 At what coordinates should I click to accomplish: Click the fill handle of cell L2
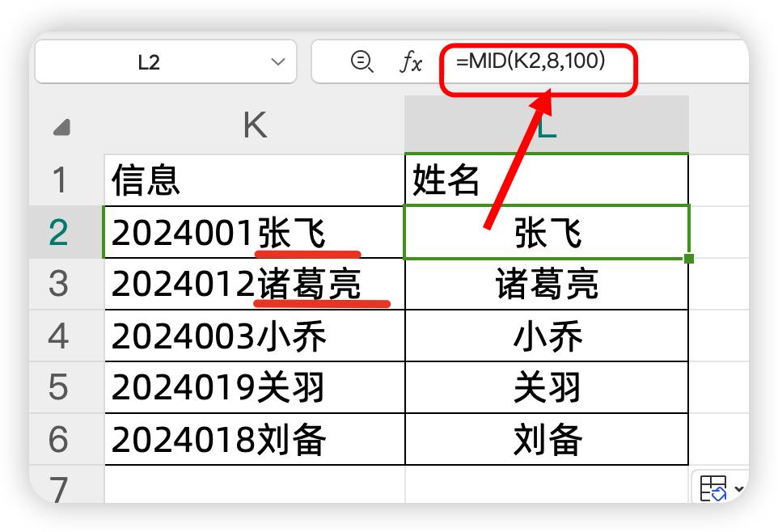689,259
